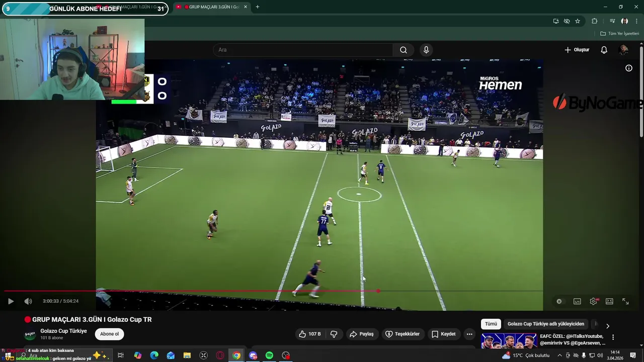Show more filter chips with right arrow
Viewport: 644px width, 362px height.
(x=607, y=326)
